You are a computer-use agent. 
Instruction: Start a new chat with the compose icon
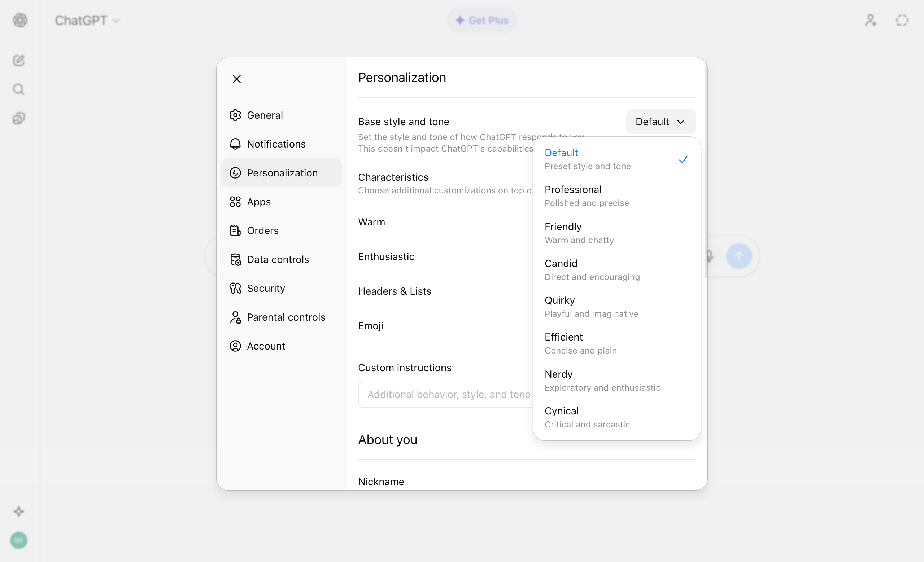pyautogui.click(x=19, y=60)
